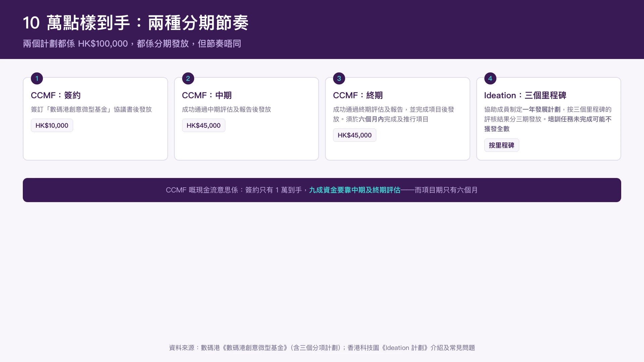Click the heading CCMF：終期
The image size is (644, 362).
coord(358,96)
